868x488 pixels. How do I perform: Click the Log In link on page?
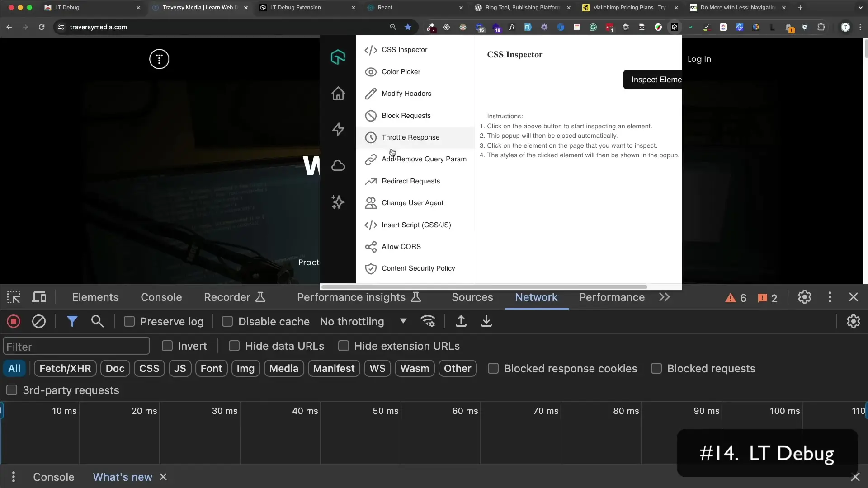point(699,59)
